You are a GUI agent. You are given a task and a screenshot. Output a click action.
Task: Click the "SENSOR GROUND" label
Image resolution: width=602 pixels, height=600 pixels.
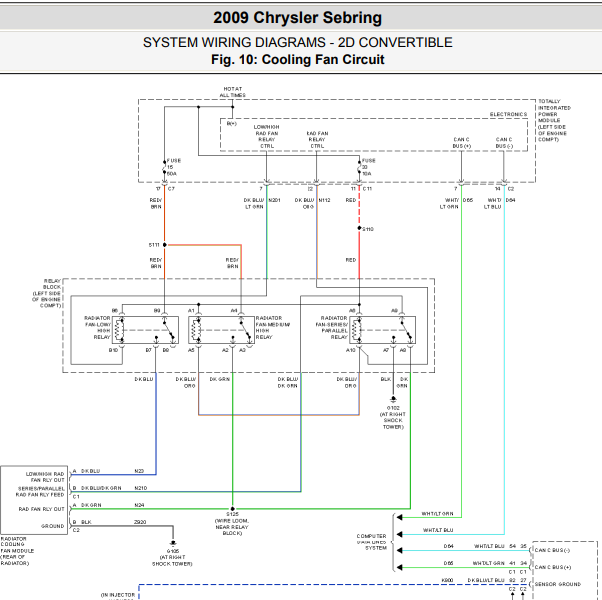tap(558, 584)
